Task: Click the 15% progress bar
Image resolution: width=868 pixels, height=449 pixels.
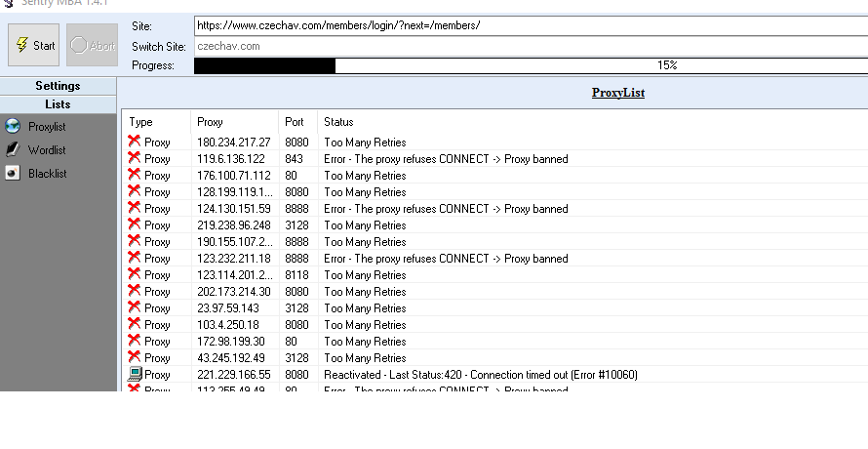Action: 531,65
